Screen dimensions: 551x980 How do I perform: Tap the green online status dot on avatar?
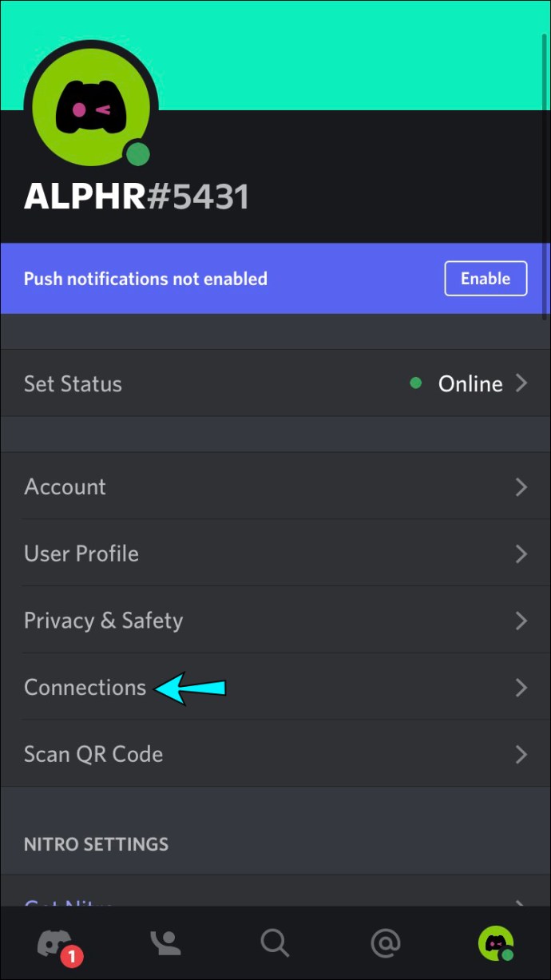(138, 154)
